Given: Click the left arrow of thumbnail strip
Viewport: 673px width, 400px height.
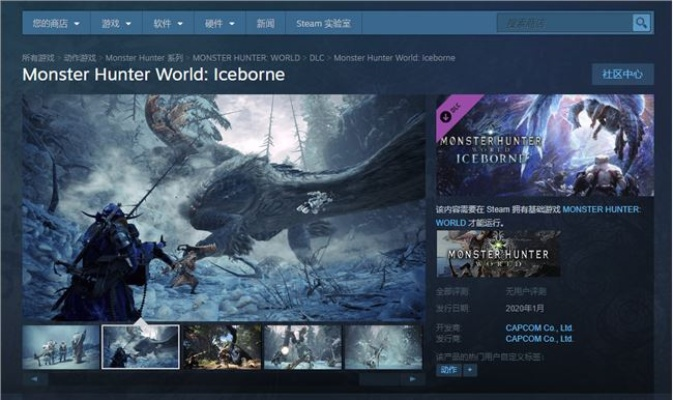Looking at the screenshot, I should (34, 379).
